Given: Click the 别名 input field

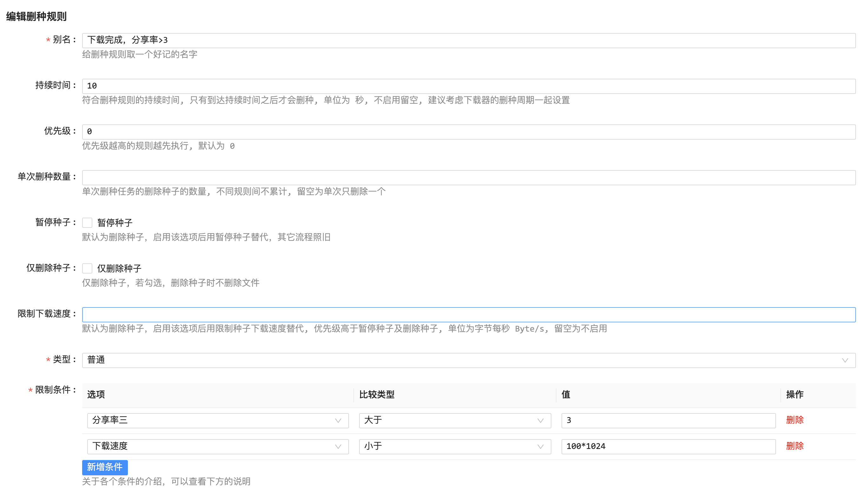Looking at the screenshot, I should 468,40.
